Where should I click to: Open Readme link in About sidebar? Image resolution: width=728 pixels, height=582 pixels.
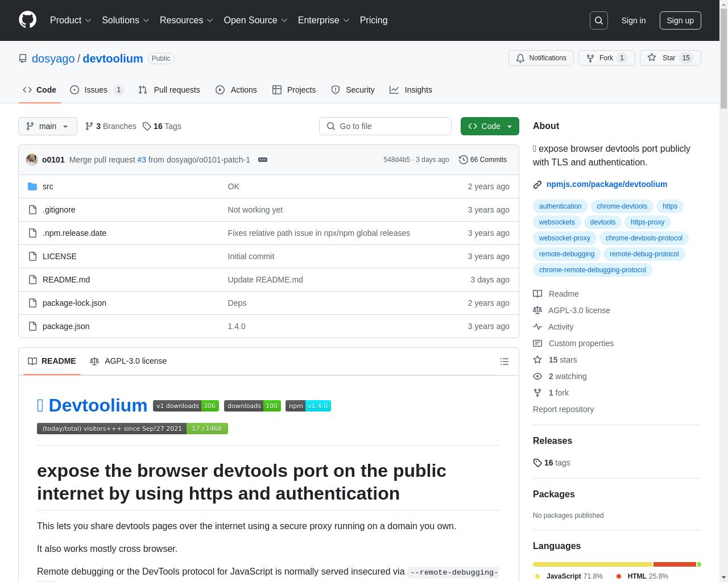pyautogui.click(x=556, y=294)
